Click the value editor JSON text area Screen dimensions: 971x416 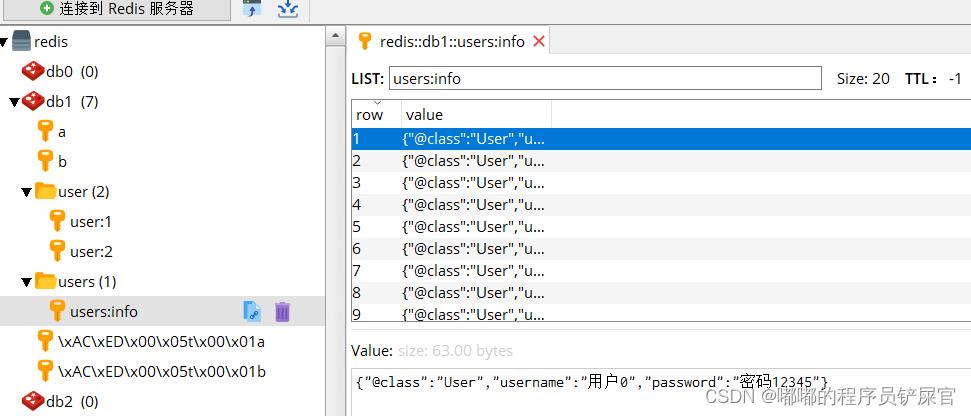coord(661,391)
